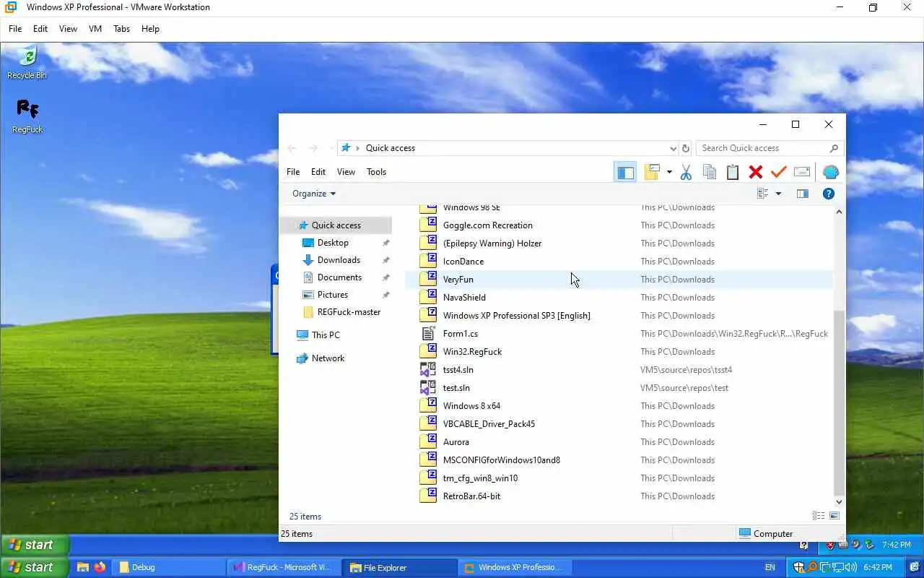This screenshot has width=924, height=578.
Task: Click the Forward arrow in Explorer
Action: 313,148
